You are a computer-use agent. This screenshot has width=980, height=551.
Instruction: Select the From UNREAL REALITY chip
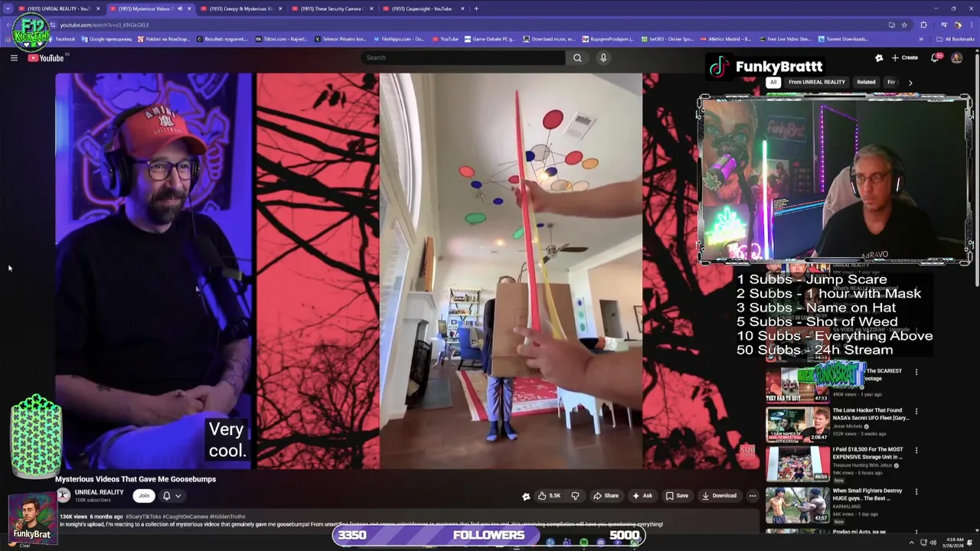click(x=817, y=82)
